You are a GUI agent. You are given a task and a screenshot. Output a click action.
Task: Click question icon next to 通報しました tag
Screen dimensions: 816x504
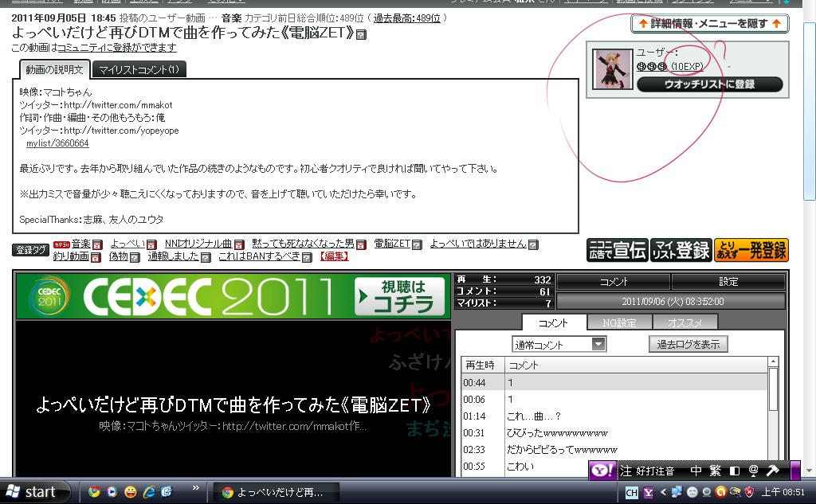pyautogui.click(x=206, y=257)
